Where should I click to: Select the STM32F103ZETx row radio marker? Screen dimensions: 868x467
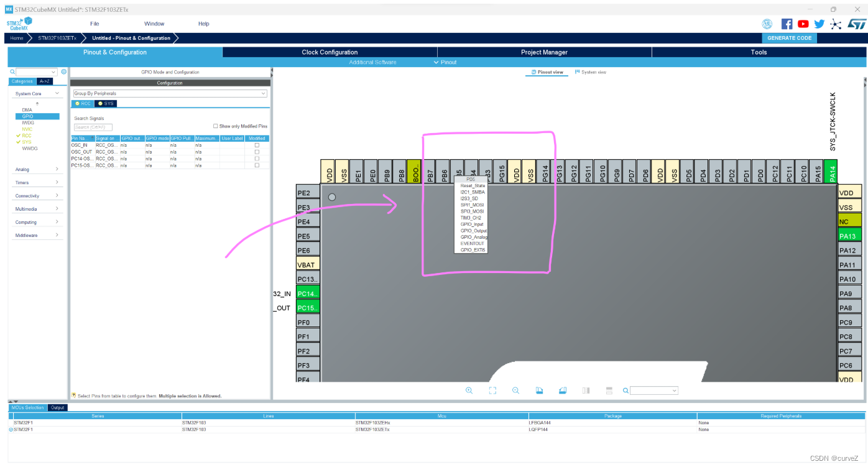[11, 429]
